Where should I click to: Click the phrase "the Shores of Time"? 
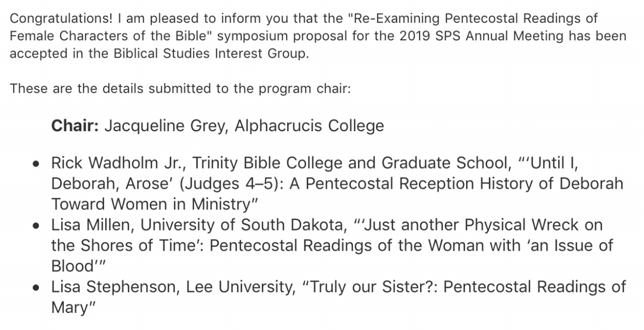[124, 245]
